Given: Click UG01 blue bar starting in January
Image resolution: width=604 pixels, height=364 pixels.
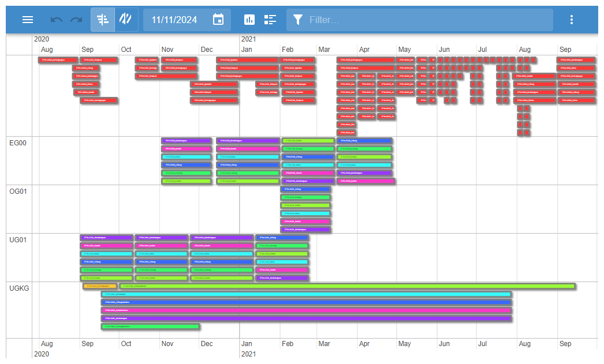Looking at the screenshot, I should [282, 238].
